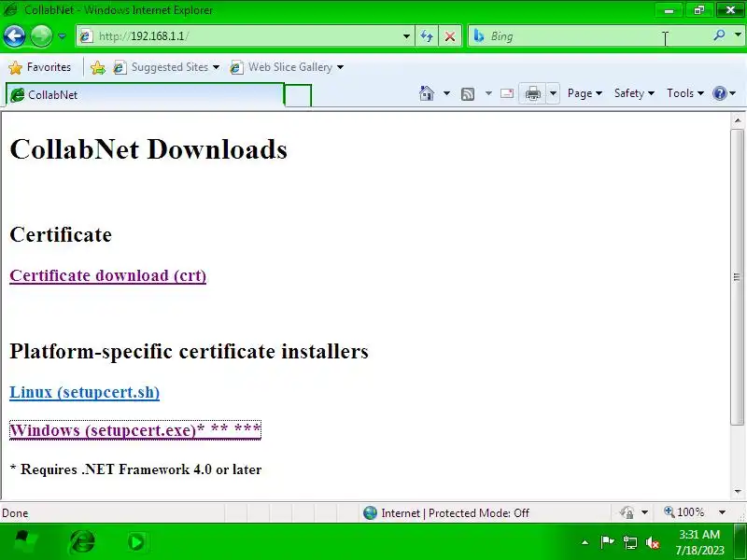Open the Windows Start button
This screenshot has width=747, height=560.
[24, 542]
